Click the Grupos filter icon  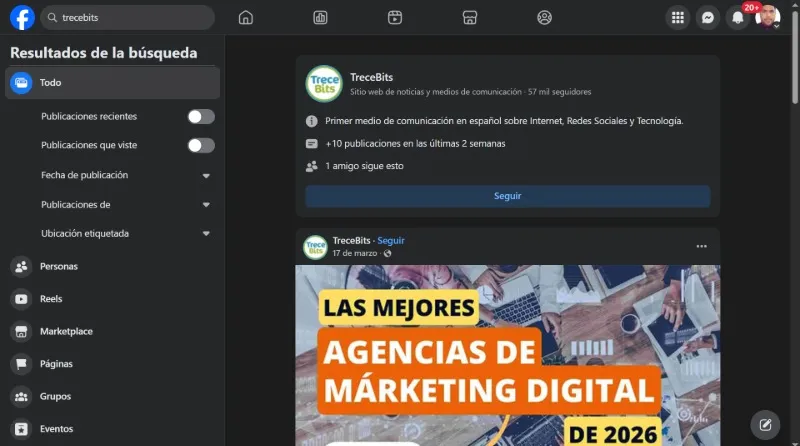(x=21, y=397)
